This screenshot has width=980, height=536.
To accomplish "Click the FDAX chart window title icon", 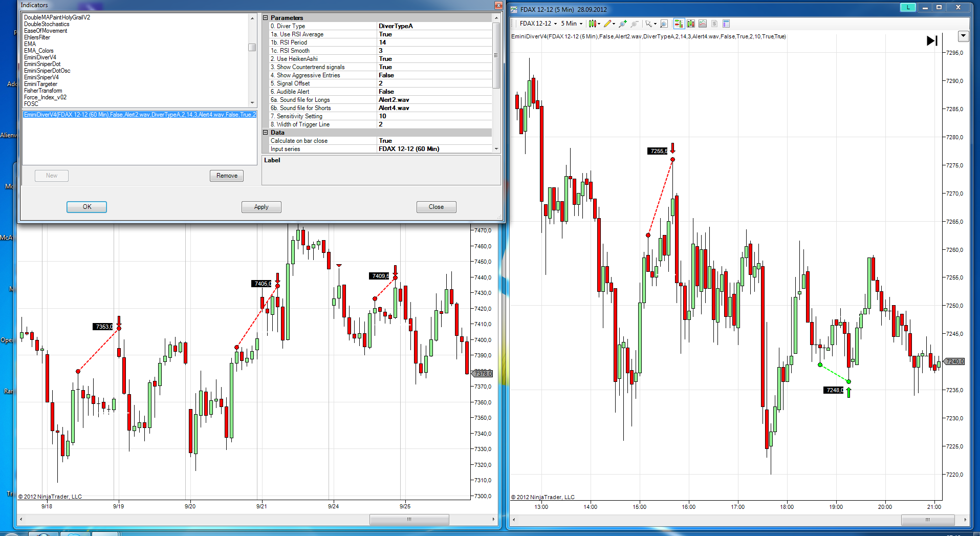I will (514, 9).
